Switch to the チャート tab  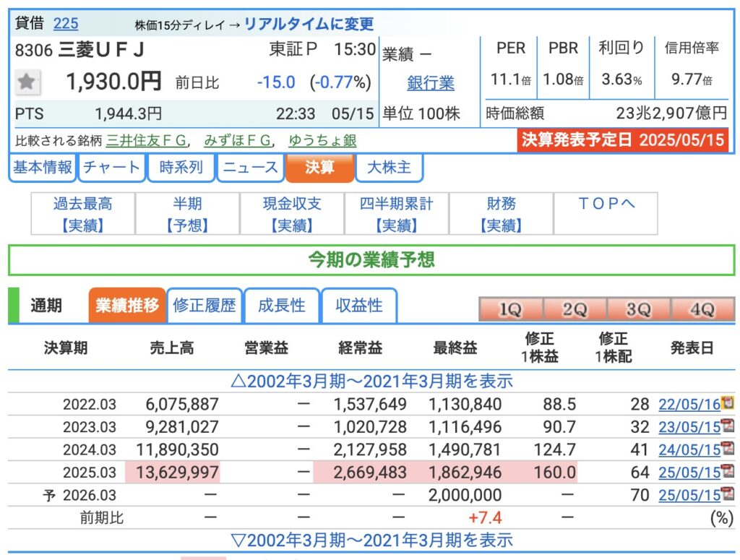111,168
